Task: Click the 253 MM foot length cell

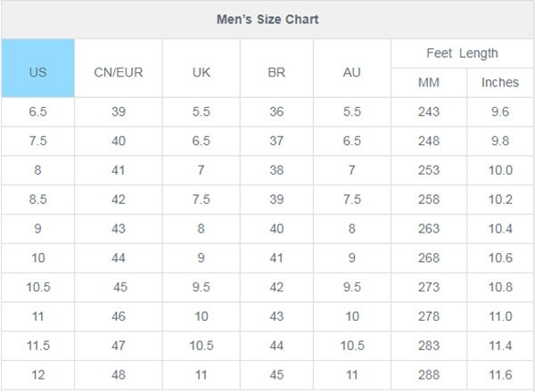Action: (429, 170)
